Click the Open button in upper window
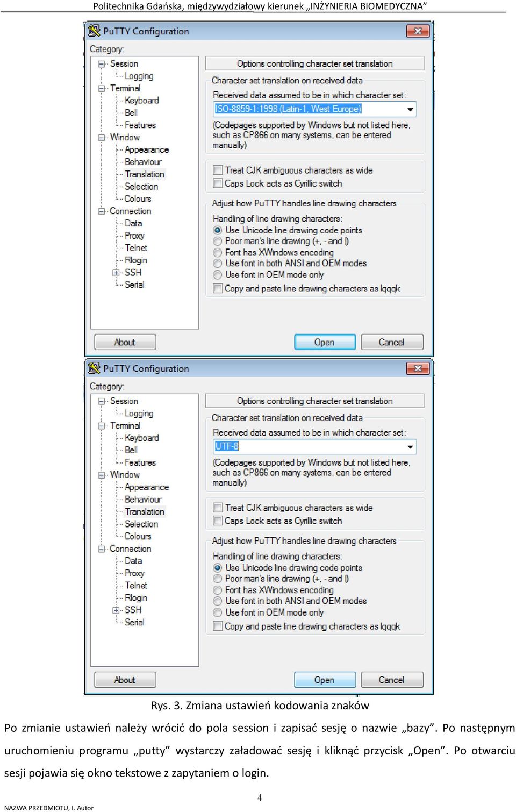 coord(325,342)
